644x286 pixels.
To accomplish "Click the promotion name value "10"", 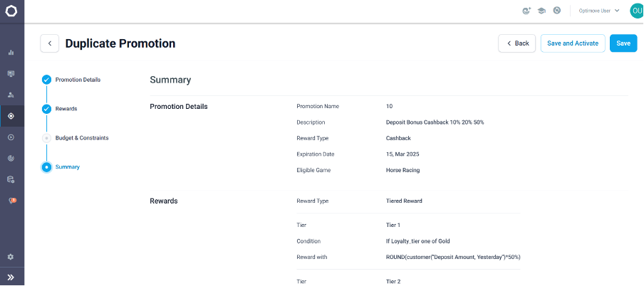I will [x=390, y=106].
